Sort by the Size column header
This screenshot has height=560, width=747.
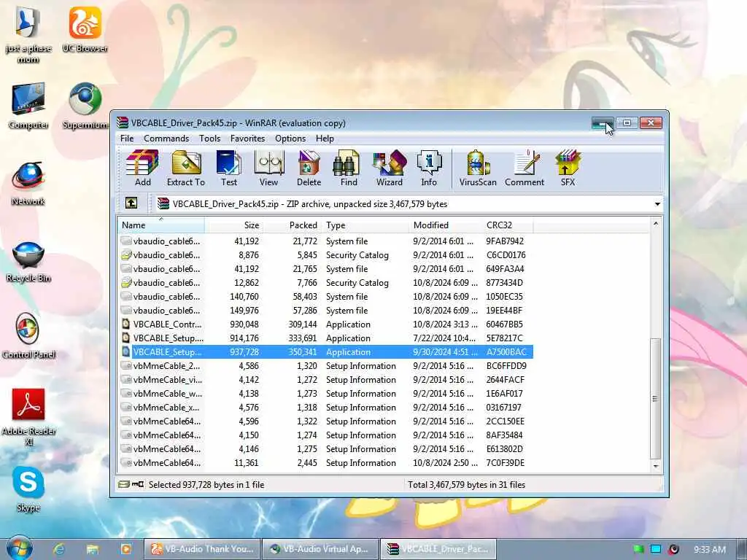[x=233, y=225]
